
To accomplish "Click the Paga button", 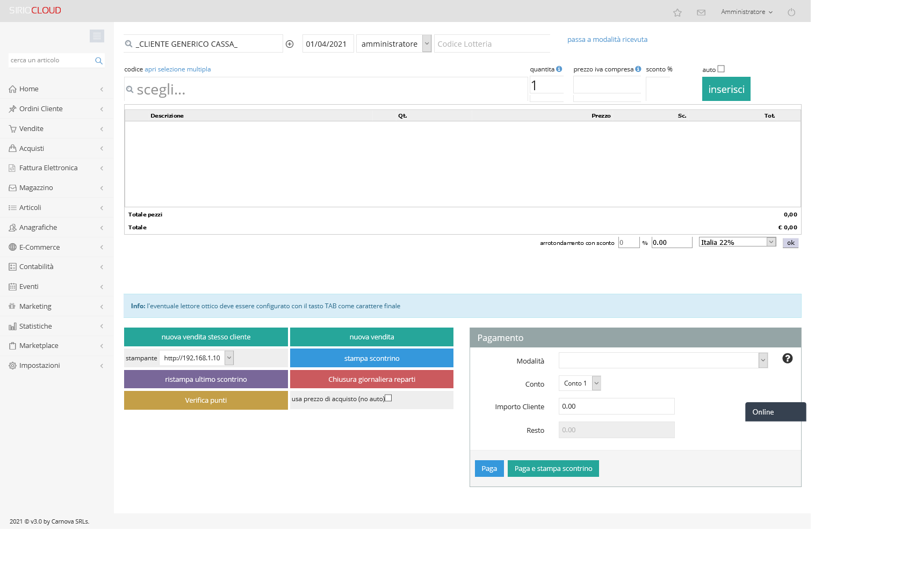I will (x=489, y=468).
